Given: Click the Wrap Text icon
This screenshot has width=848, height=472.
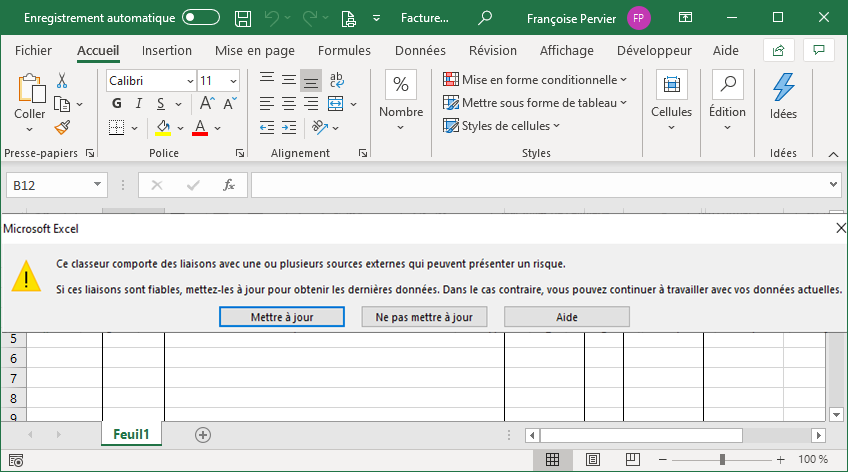Looking at the screenshot, I should (336, 80).
